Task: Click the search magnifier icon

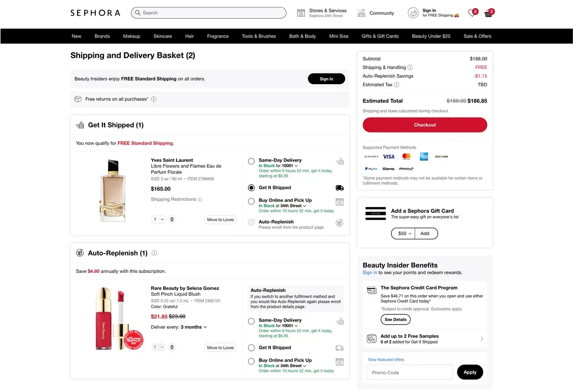Action: click(x=138, y=13)
